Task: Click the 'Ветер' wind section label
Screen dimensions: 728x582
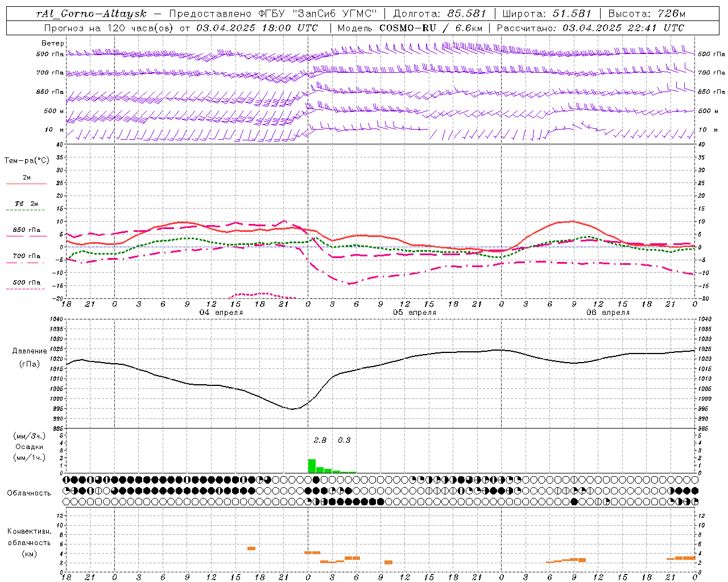Action: pyautogui.click(x=53, y=43)
